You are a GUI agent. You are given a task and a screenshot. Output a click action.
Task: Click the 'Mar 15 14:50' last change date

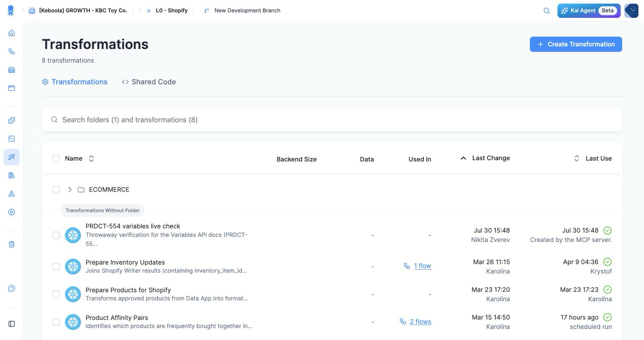491,317
